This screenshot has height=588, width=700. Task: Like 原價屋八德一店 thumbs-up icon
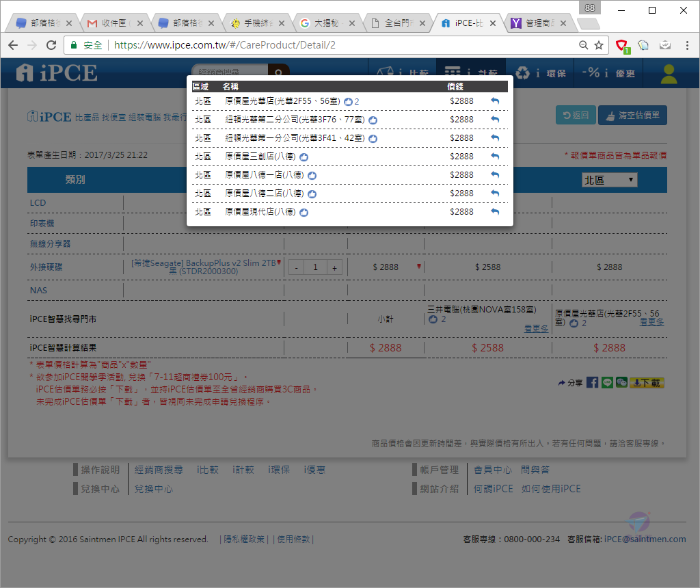(312, 176)
